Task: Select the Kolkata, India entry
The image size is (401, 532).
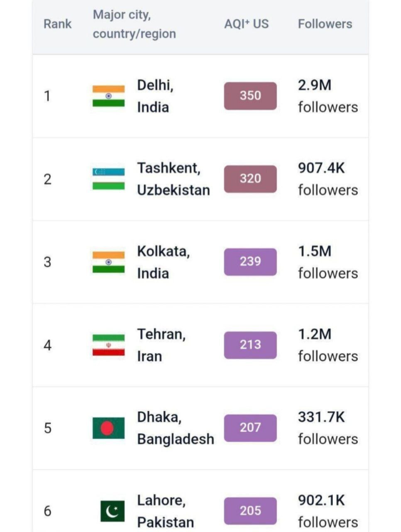Action: coord(163,262)
